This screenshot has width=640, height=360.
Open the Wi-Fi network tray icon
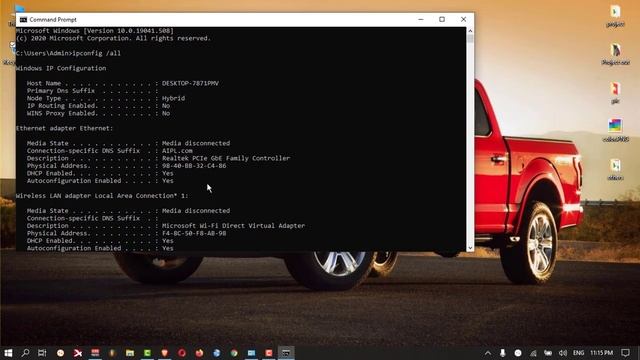pos(533,353)
